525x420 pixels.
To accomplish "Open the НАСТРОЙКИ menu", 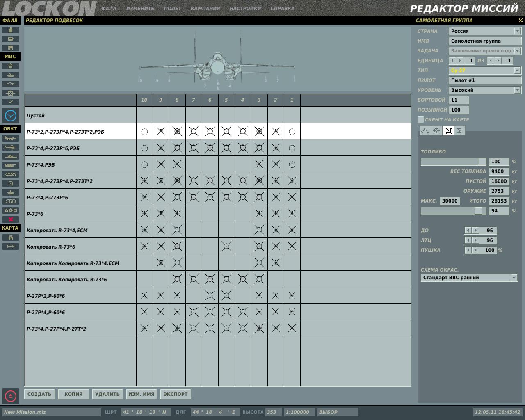I will 245,8.
